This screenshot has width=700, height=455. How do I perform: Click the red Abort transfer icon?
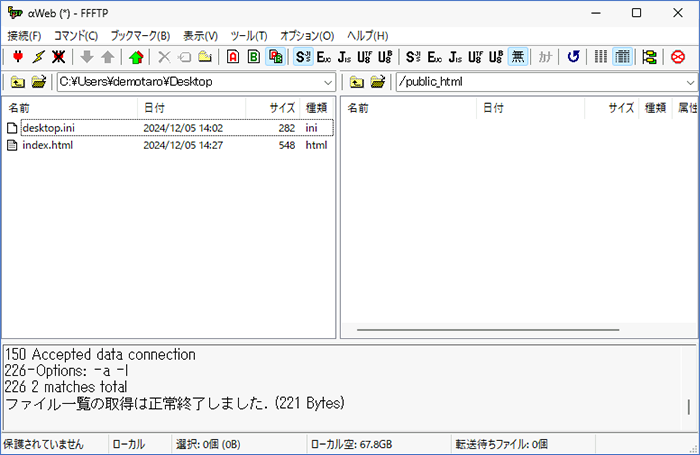tap(678, 57)
